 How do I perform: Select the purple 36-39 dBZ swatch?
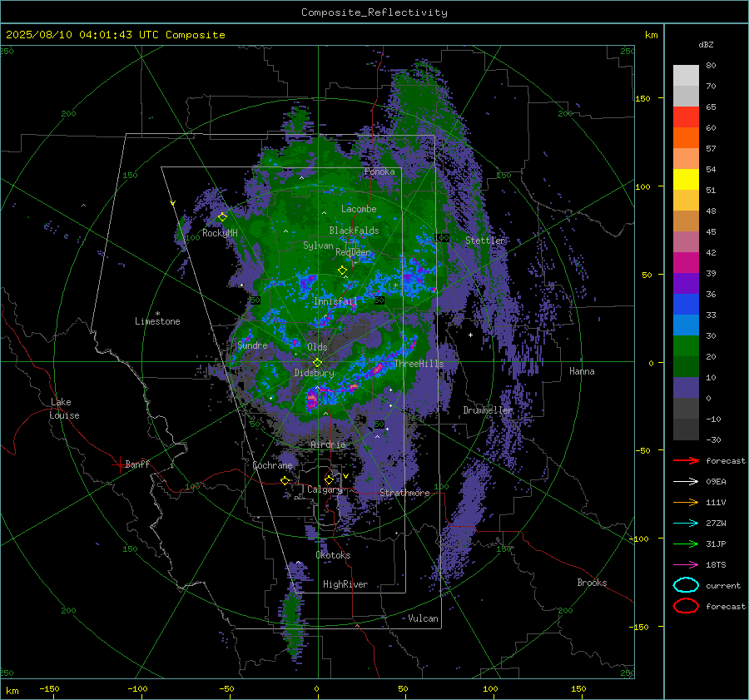pyautogui.click(x=686, y=284)
